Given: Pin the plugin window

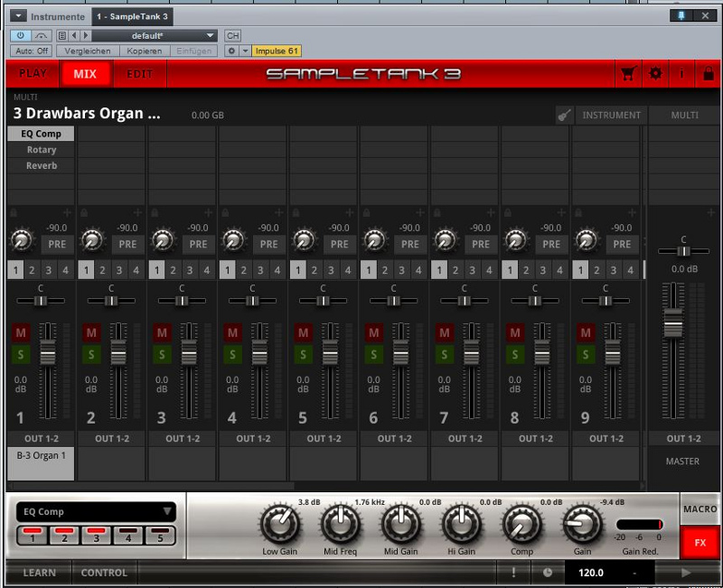Looking at the screenshot, I should 681,15.
